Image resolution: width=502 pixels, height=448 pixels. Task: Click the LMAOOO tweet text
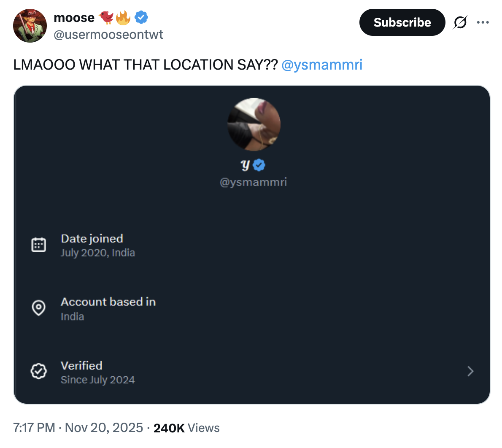click(146, 65)
